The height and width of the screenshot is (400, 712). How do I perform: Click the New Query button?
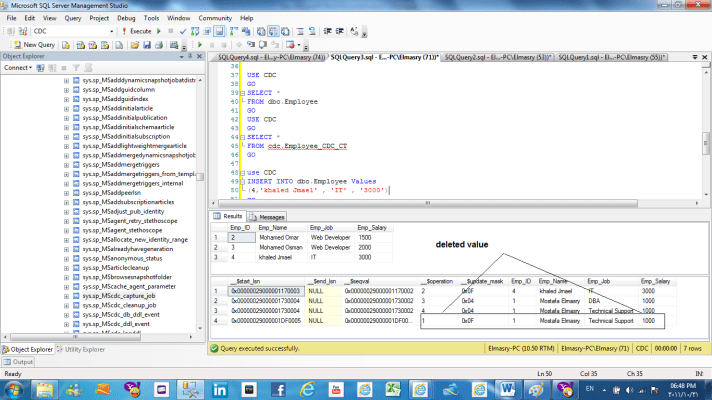(x=36, y=45)
